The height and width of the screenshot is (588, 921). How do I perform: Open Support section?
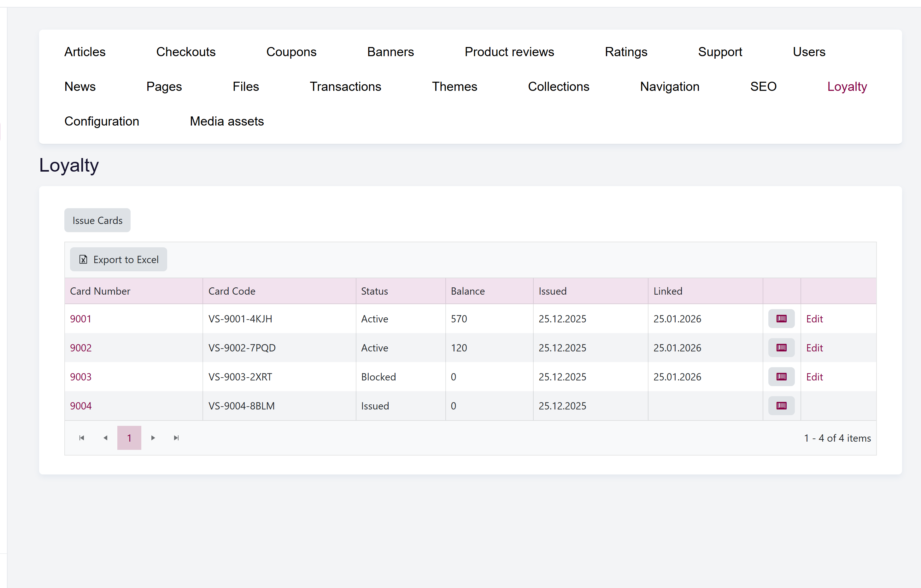coord(720,52)
